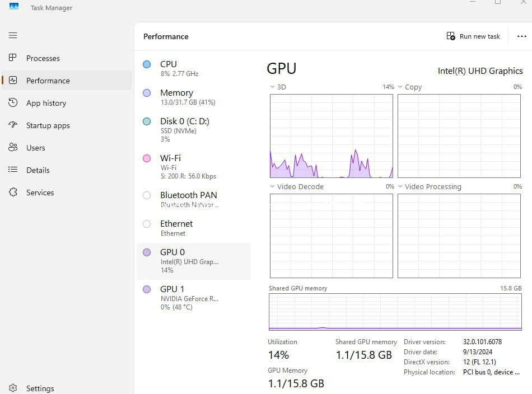Click the Shared GPU memory graph
This screenshot has width=532, height=394.
click(395, 312)
